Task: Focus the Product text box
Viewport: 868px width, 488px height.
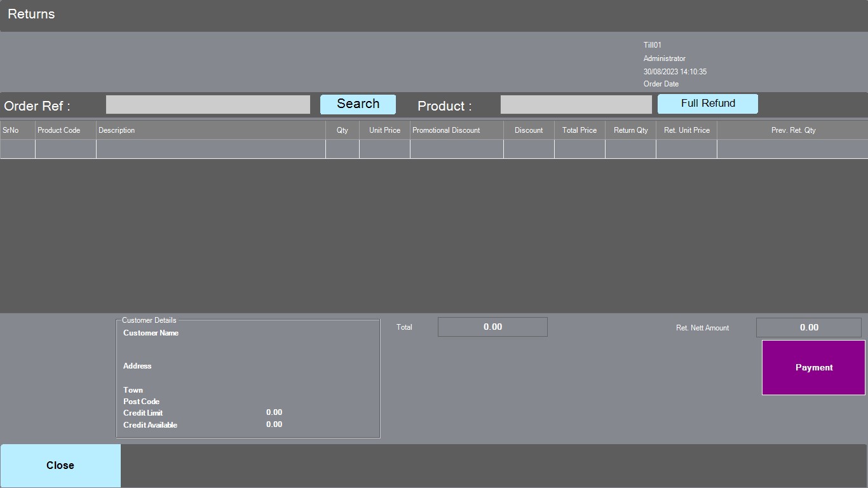Action: tap(576, 105)
